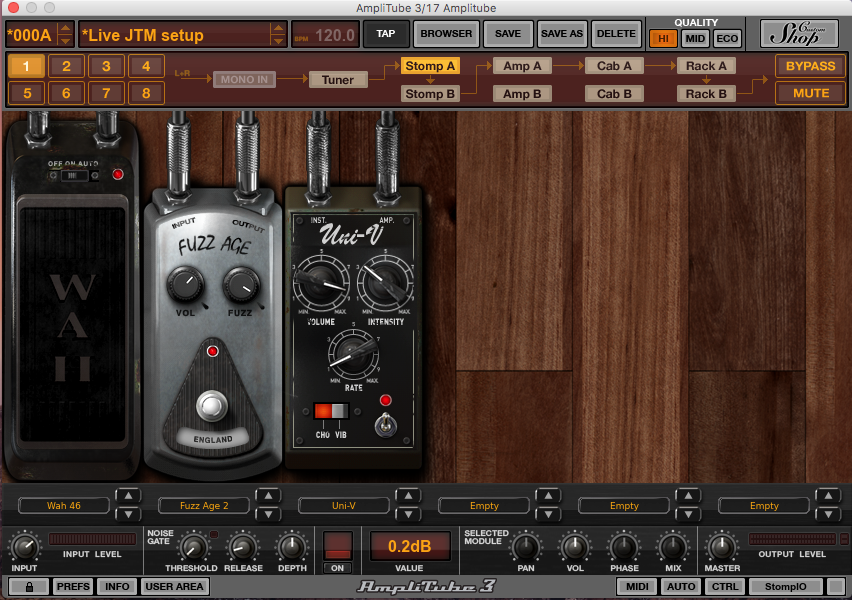Click the INPUT level knob
The width and height of the screenshot is (852, 600).
[x=24, y=547]
